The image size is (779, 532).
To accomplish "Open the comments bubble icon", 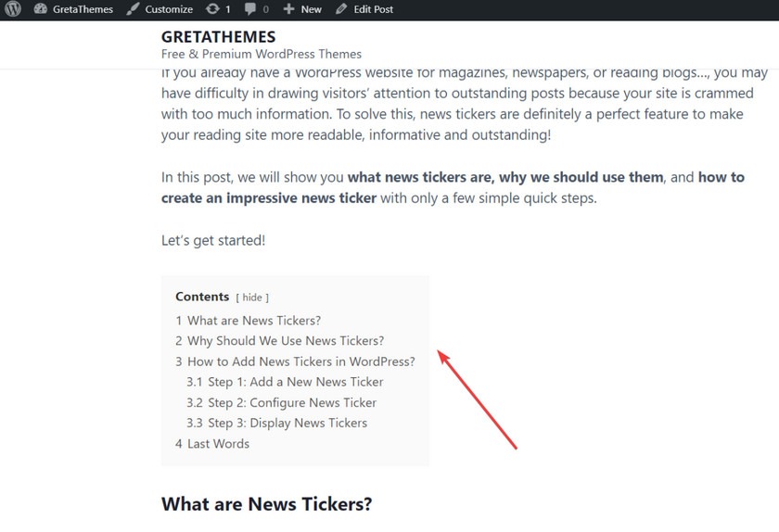I will click(251, 9).
